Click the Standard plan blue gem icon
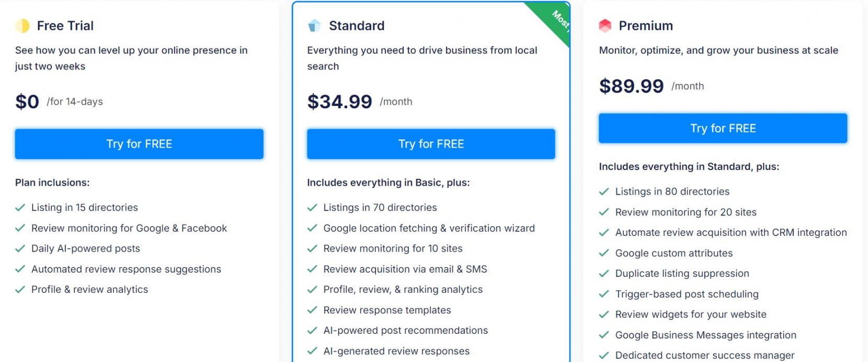Viewport: 868px width, 362px height. click(314, 26)
